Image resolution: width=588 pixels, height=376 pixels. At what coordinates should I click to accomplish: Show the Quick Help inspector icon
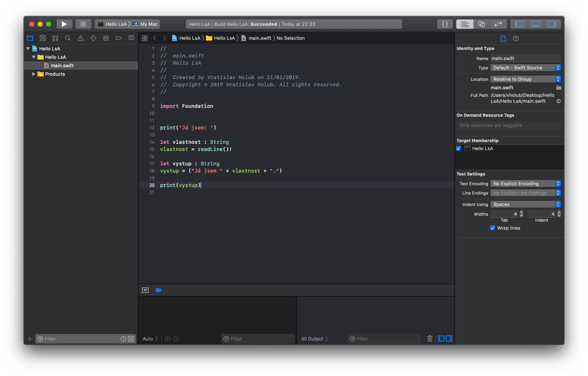[x=515, y=38]
